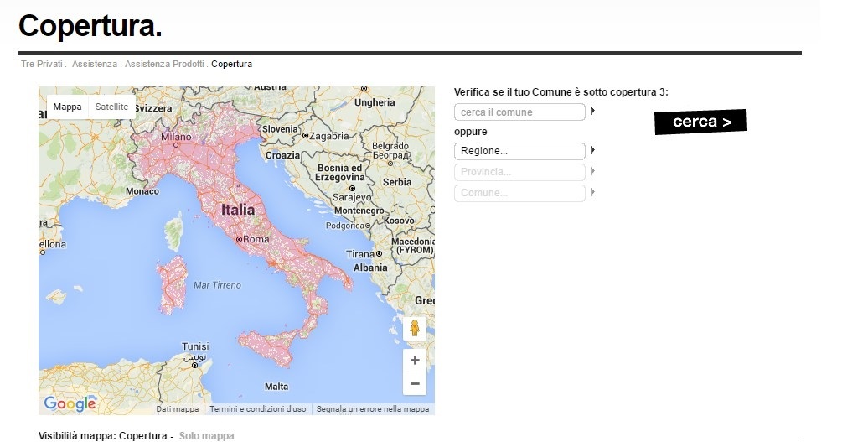Switch visibility to 'Solo mappa'
868x442 pixels.
[x=206, y=436]
